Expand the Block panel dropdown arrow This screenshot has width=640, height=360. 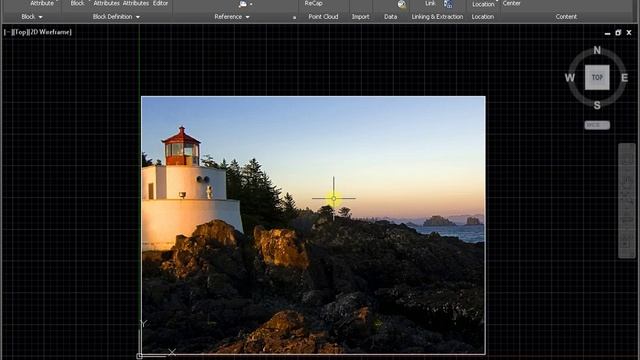pyautogui.click(x=40, y=17)
